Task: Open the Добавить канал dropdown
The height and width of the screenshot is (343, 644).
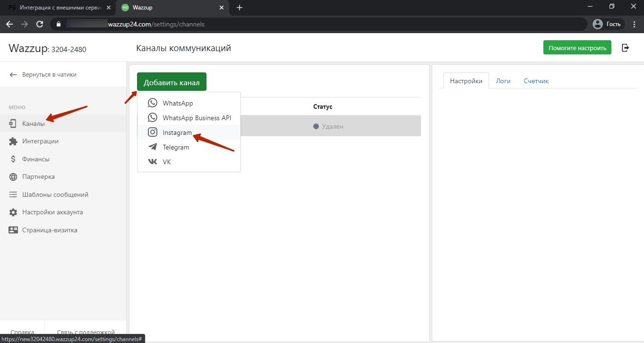Action: 172,82
